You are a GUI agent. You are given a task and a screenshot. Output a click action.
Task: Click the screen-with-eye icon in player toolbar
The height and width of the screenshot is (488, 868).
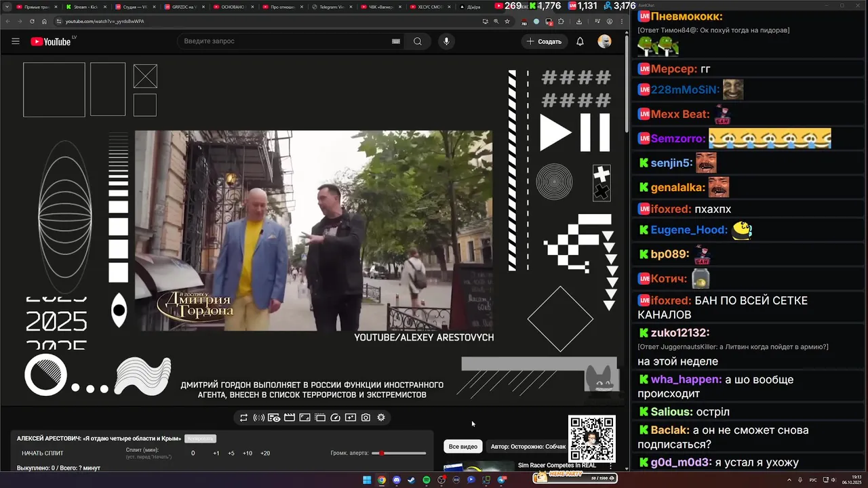pos(274,418)
